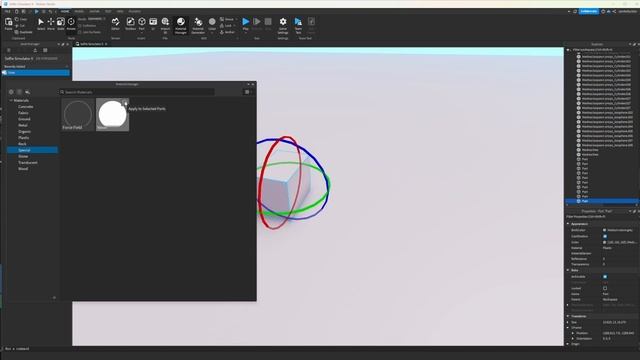Open the FILE menu
The height and width of the screenshot is (360, 640).
7,11
